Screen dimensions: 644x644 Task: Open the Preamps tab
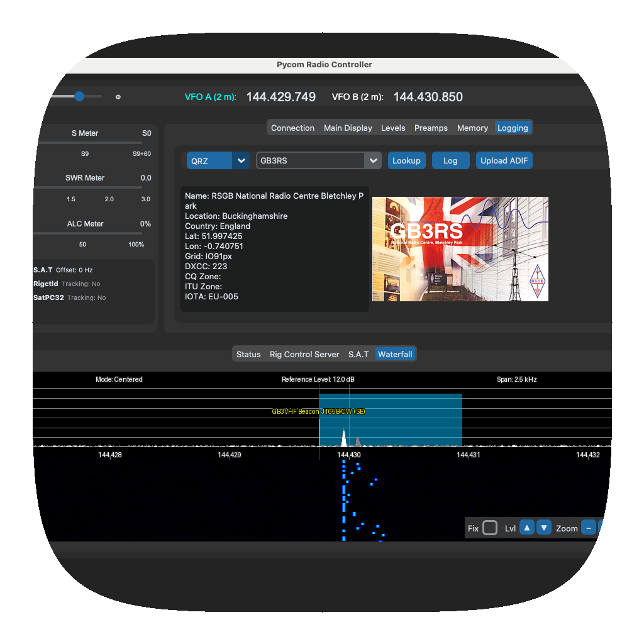(431, 128)
